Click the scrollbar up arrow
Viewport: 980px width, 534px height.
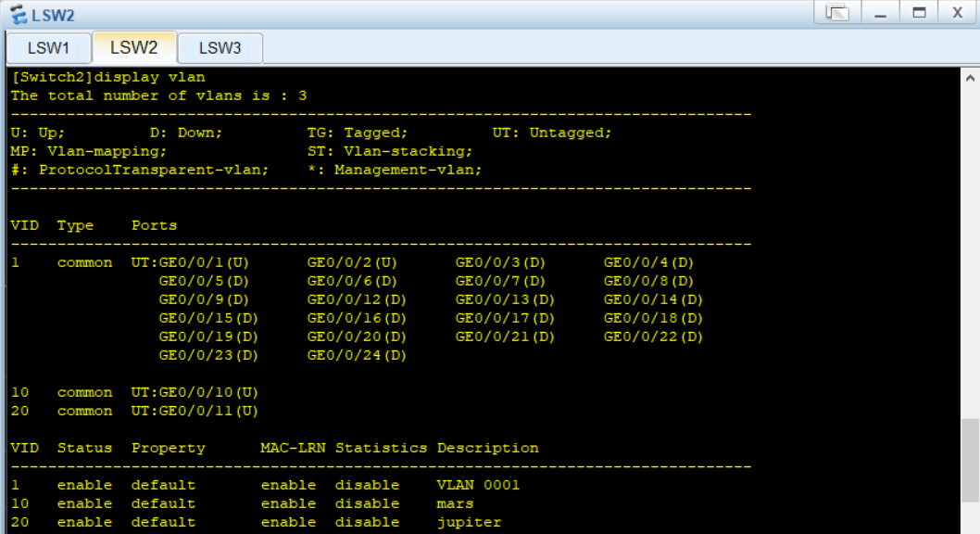[x=970, y=78]
